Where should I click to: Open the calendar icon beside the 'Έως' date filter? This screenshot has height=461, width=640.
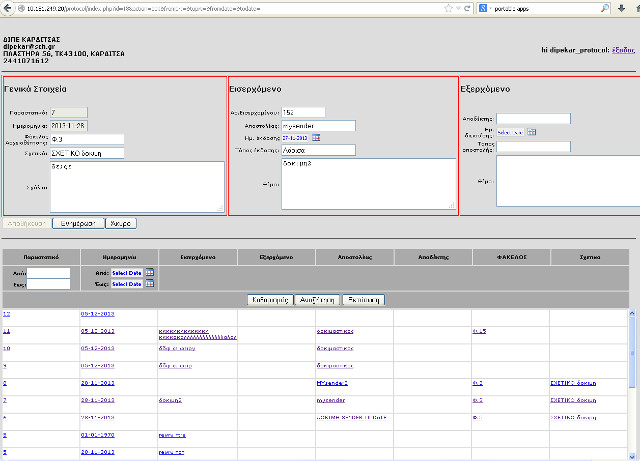[x=149, y=284]
